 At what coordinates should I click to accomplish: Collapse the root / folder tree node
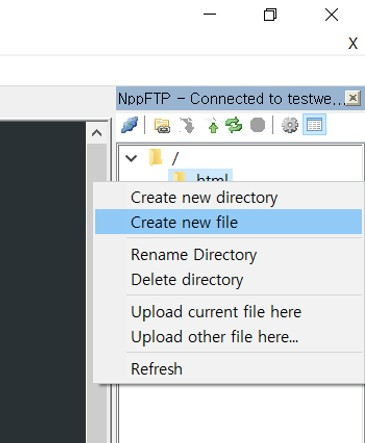pyautogui.click(x=131, y=158)
